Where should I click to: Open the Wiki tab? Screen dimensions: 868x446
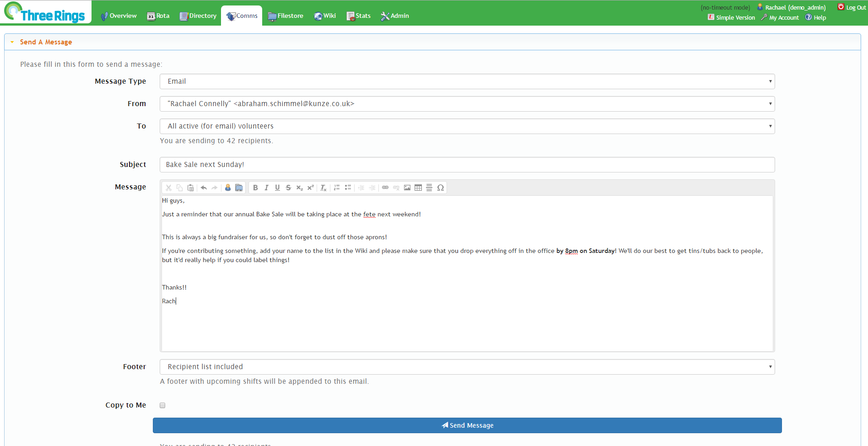(325, 16)
